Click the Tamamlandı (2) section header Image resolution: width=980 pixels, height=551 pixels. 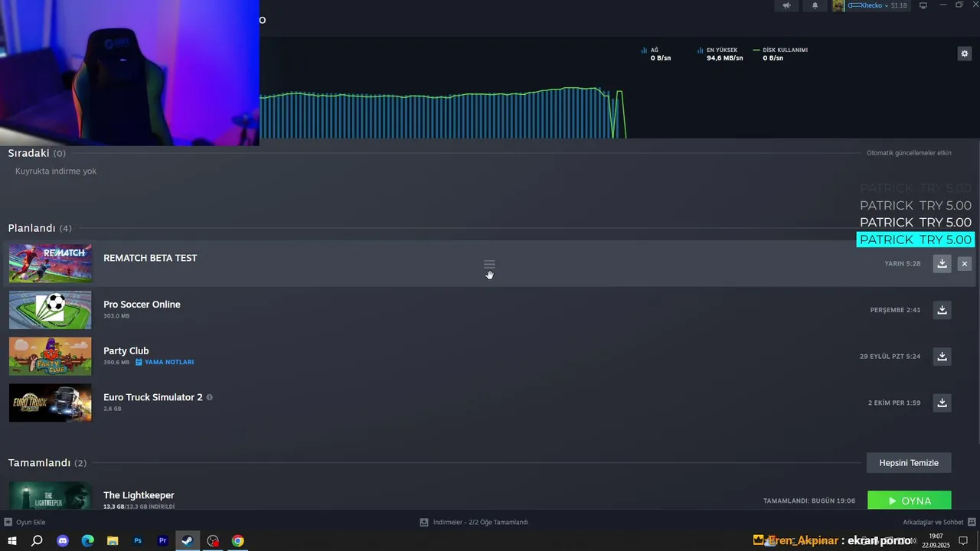point(47,463)
